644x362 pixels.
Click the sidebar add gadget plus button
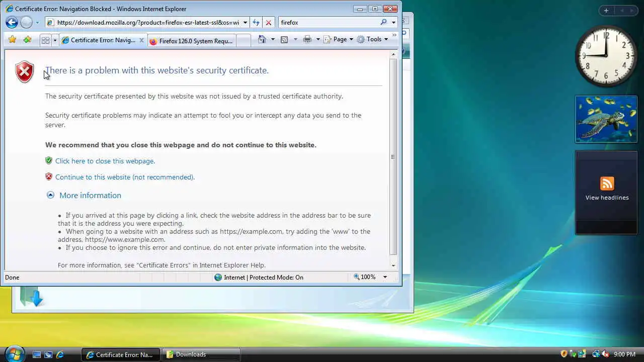606,11
